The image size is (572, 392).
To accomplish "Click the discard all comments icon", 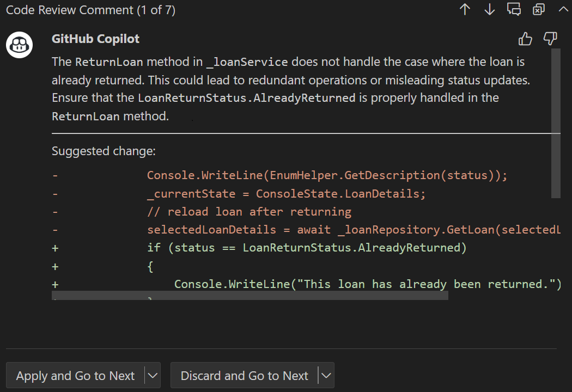I will [x=538, y=9].
